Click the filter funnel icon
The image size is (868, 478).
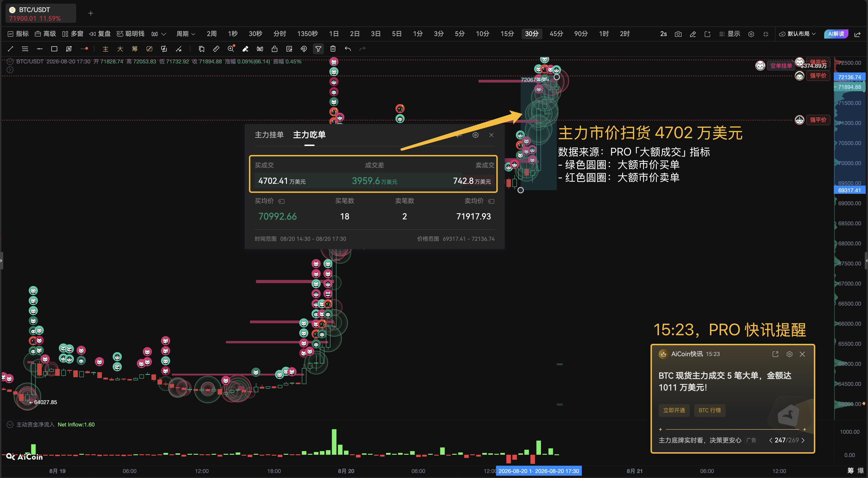(x=318, y=49)
